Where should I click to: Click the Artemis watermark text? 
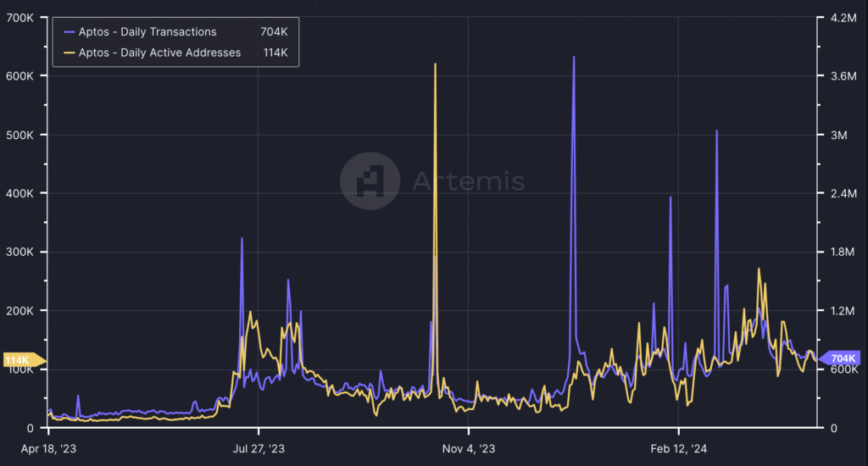click(x=468, y=181)
